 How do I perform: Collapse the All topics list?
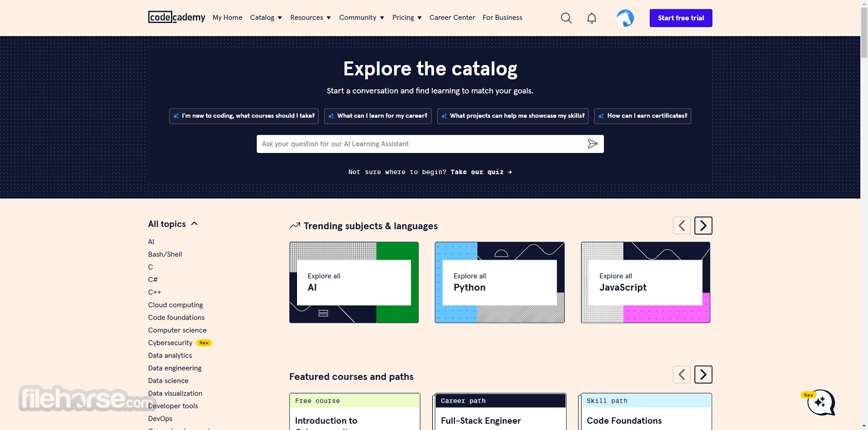click(173, 224)
